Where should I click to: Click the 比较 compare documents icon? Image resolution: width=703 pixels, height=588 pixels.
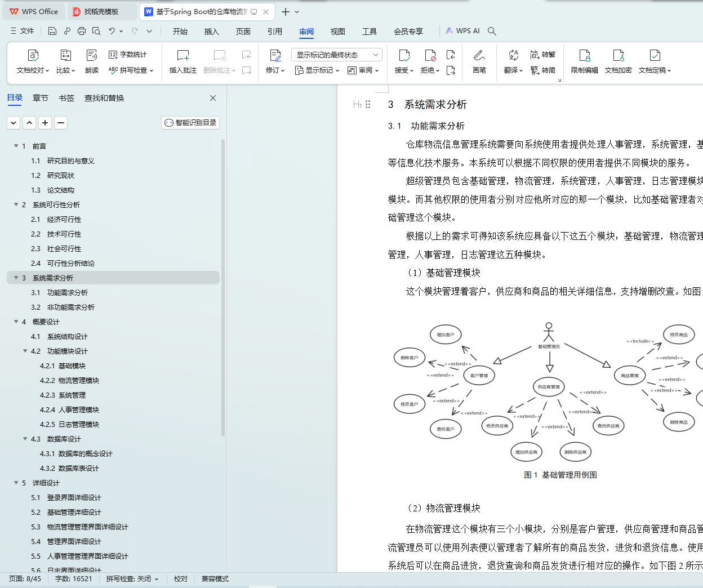pyautogui.click(x=66, y=55)
